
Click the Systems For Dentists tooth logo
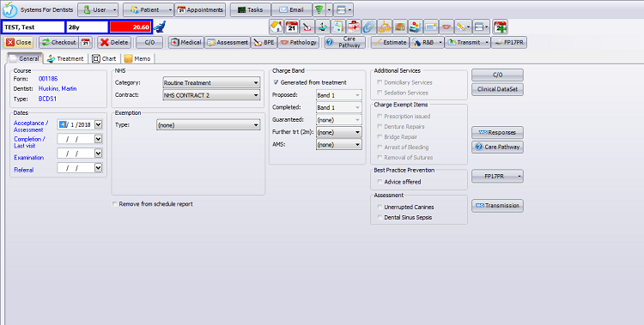(x=9, y=9)
